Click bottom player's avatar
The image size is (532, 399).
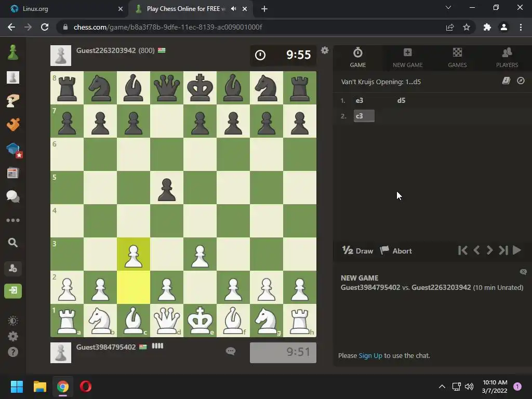(61, 353)
